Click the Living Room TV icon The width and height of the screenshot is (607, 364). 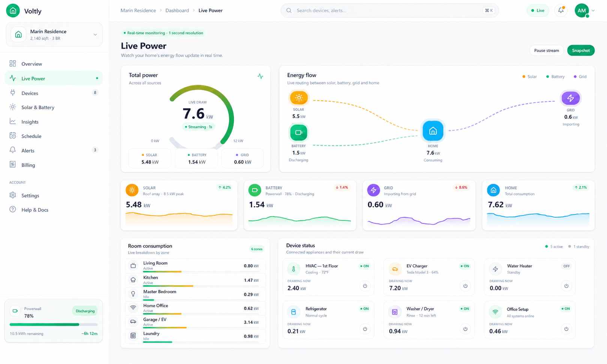click(133, 266)
